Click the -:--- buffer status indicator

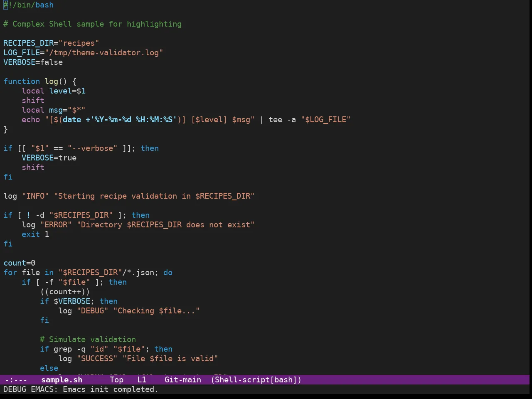(x=16, y=380)
